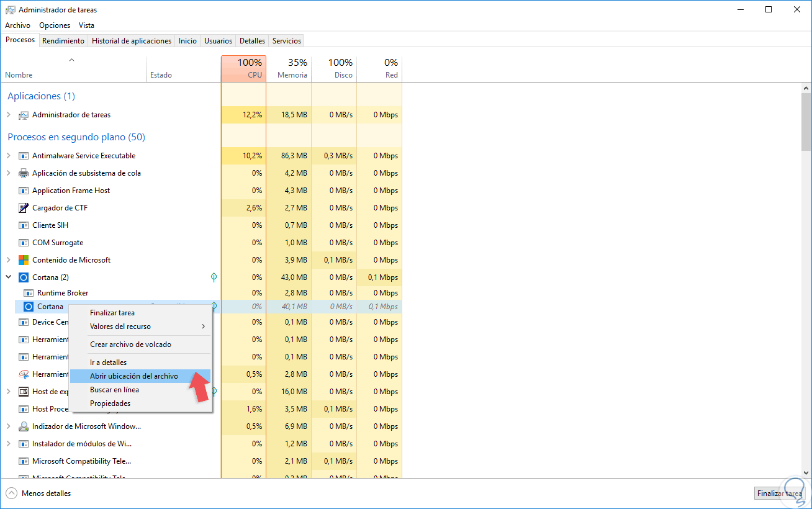Expand the Contenido de Microsoft group
Viewport: 812px width, 509px height.
[x=9, y=260]
